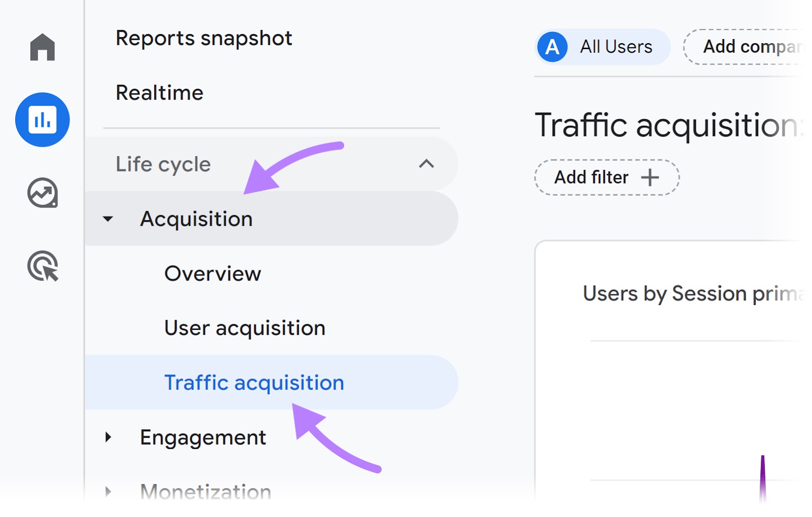812x517 pixels.
Task: Click the Traffic acquisition page title
Action: [x=669, y=125]
